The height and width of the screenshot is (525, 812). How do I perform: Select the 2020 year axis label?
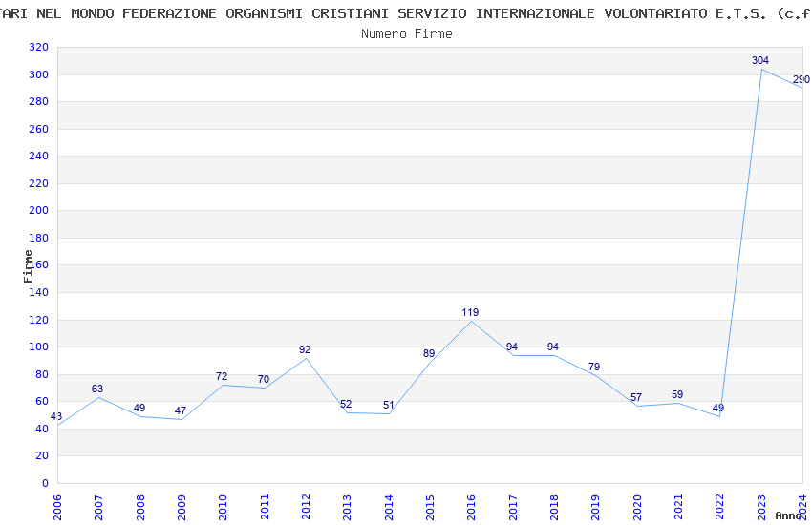637,506
